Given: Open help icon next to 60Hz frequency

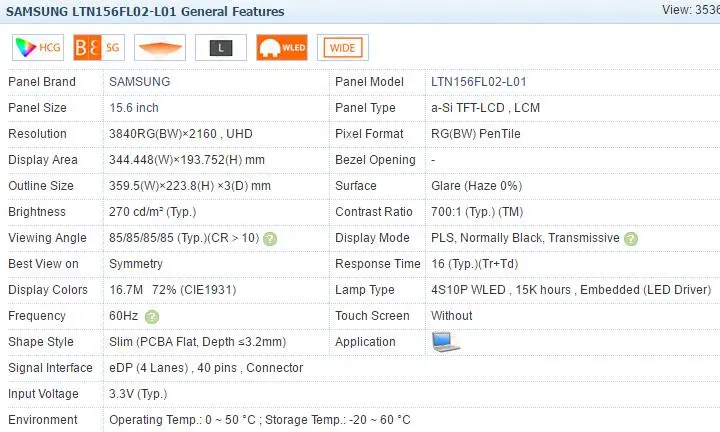Looking at the screenshot, I should (152, 317).
